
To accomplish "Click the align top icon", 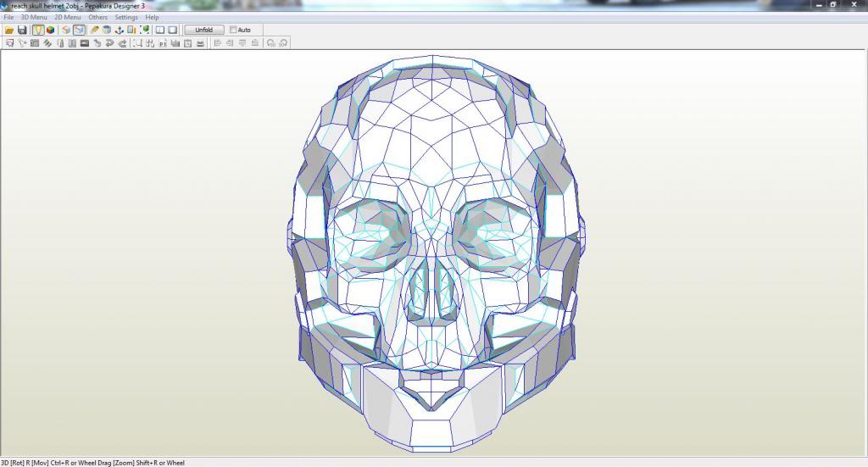I will [242, 43].
